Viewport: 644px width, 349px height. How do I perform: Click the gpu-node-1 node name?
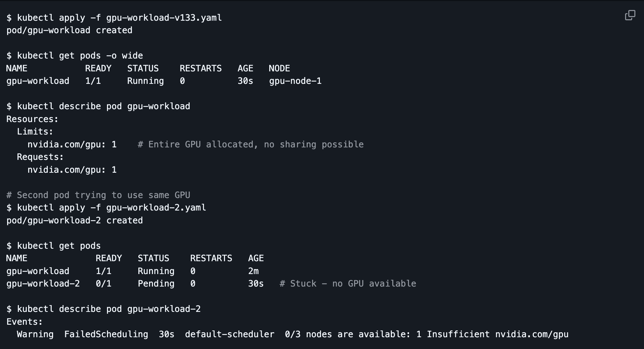point(295,81)
